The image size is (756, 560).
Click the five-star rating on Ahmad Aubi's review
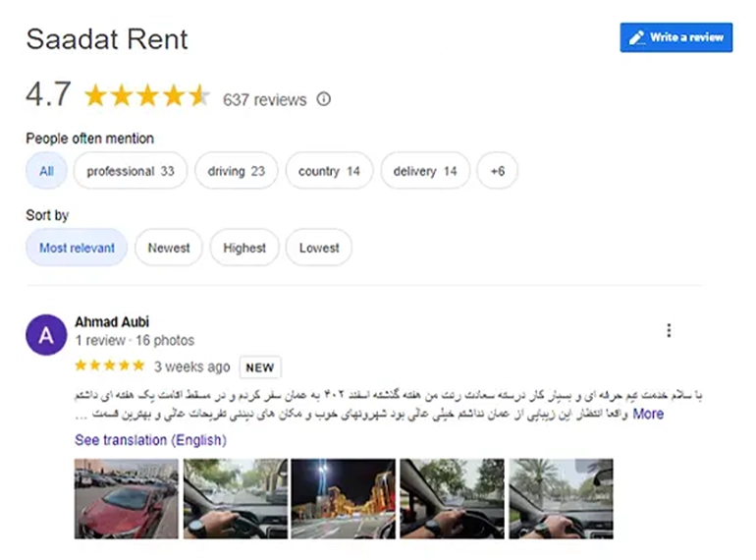click(x=110, y=365)
